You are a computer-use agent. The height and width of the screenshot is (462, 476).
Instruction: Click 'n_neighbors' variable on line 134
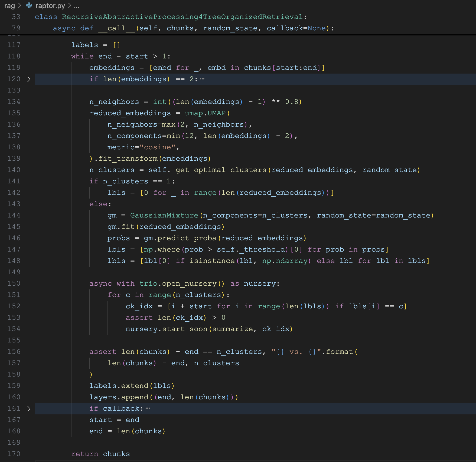114,102
